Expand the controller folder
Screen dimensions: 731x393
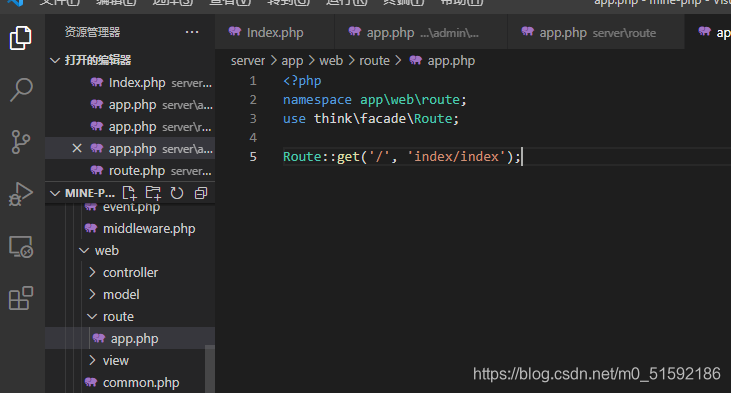coord(92,272)
